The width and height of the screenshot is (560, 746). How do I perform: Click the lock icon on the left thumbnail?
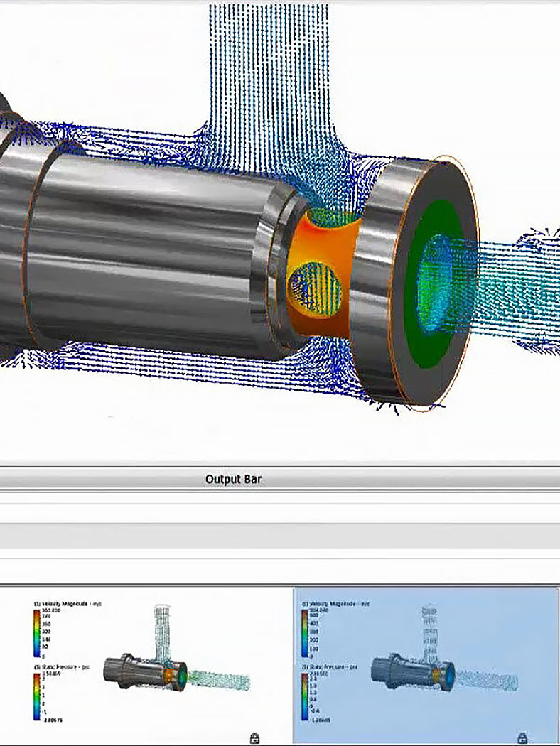(x=255, y=738)
